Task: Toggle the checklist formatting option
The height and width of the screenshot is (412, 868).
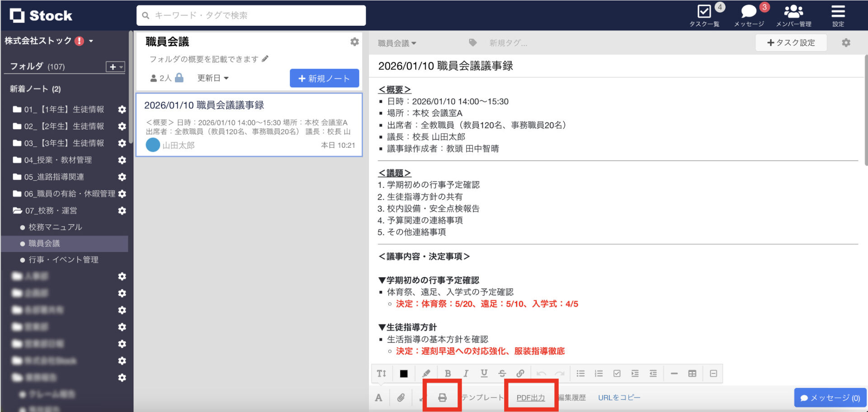Action: [x=617, y=373]
